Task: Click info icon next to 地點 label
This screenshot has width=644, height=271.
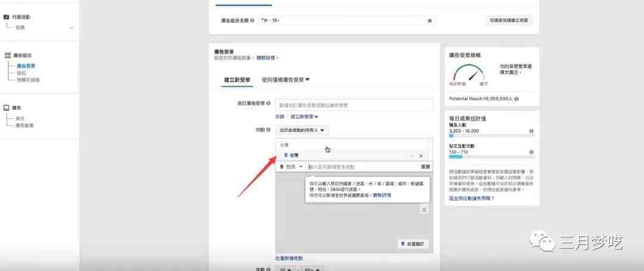Action: 268,130
